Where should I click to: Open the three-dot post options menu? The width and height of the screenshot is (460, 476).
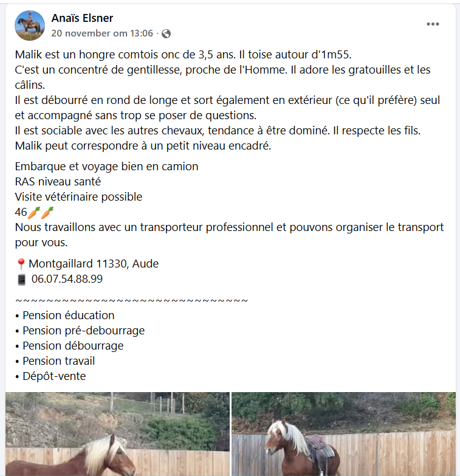coord(433,24)
